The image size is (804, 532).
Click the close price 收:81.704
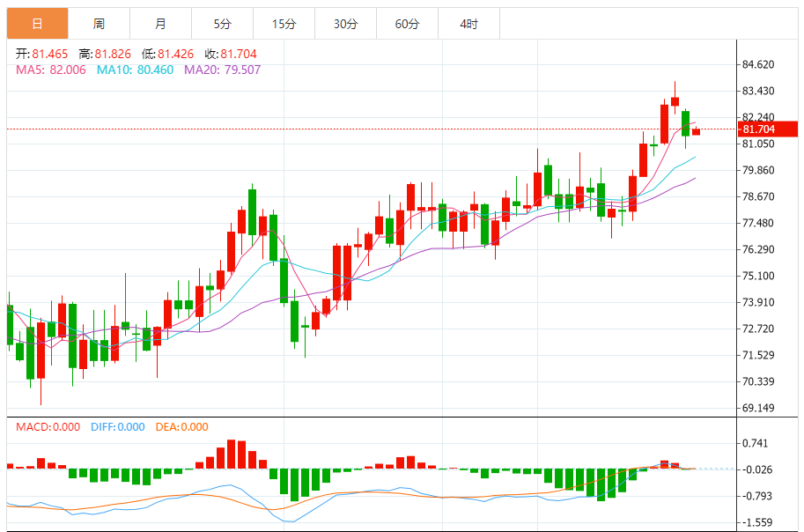coord(231,54)
